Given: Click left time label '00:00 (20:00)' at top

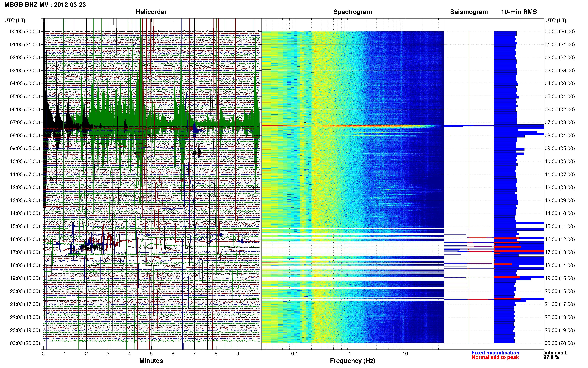Looking at the screenshot, I should (25, 31).
